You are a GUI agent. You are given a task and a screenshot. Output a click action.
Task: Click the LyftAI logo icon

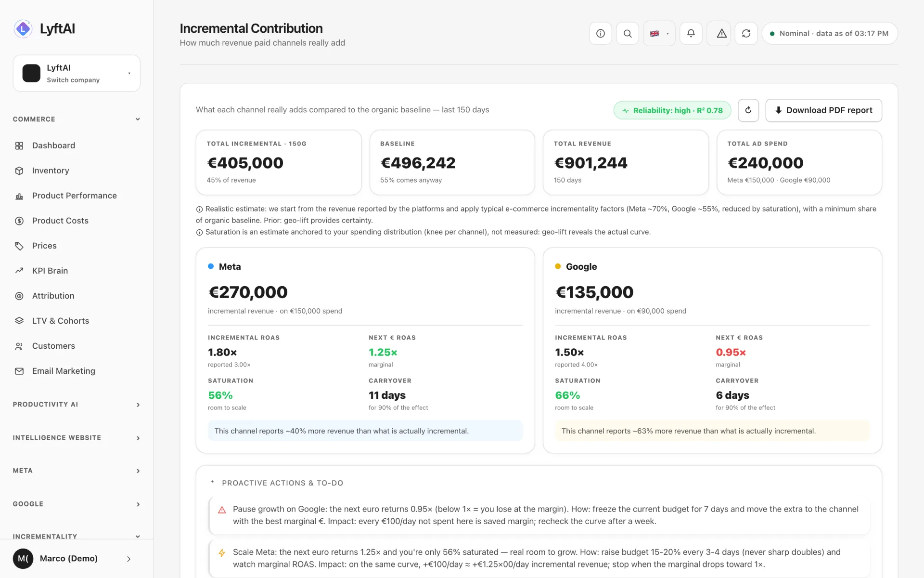[x=23, y=29]
